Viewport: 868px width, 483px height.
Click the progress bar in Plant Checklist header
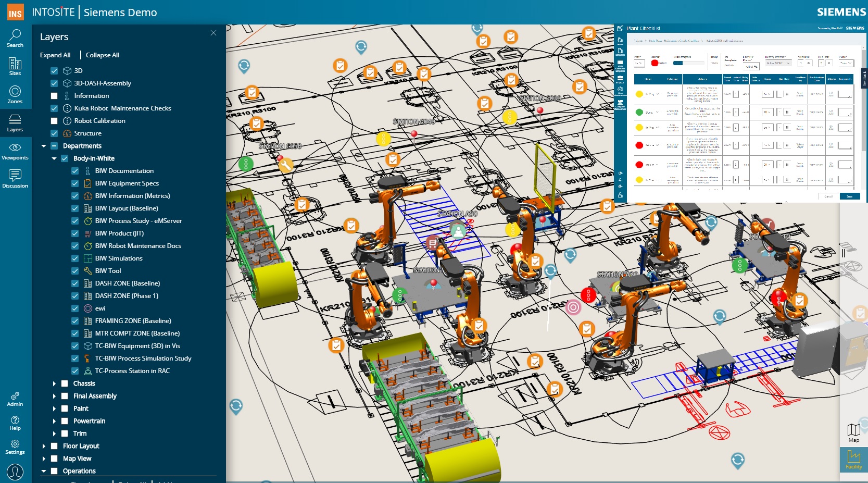689,63
